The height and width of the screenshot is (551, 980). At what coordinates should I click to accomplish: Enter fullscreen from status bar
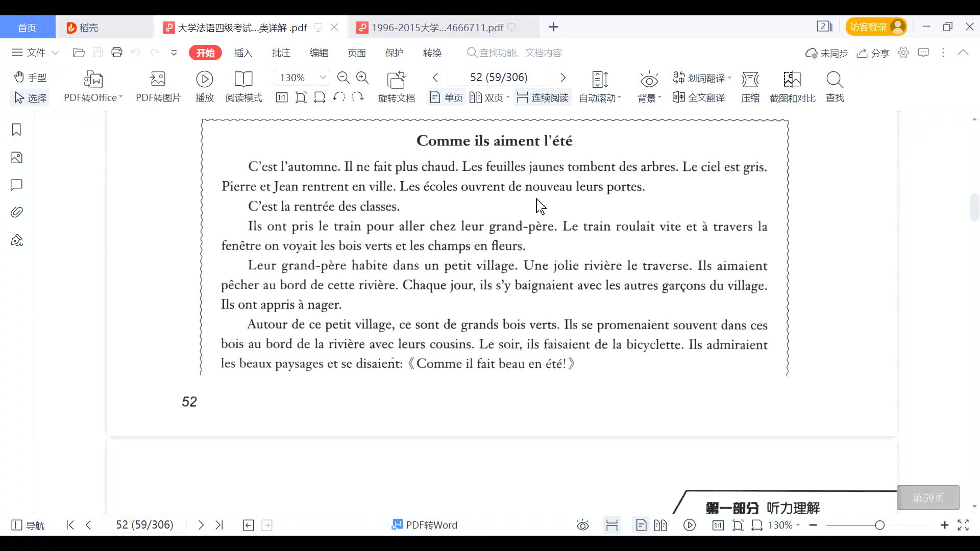tap(963, 525)
